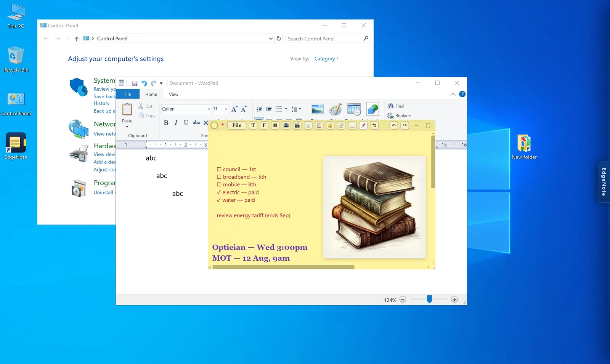Viewport: 610px width, 364px height.
Task: Click the alarm bell reminder icon
Action: click(x=330, y=125)
